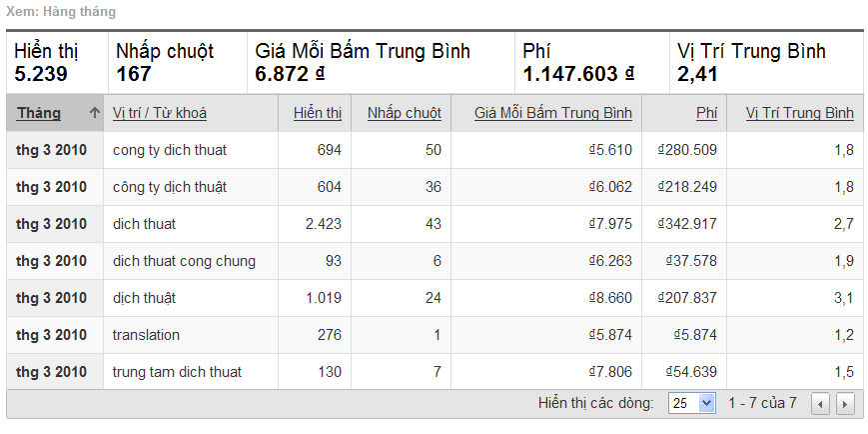Sort by Vị trí / Từ khoá column
This screenshot has height=434, width=868.
(x=160, y=113)
